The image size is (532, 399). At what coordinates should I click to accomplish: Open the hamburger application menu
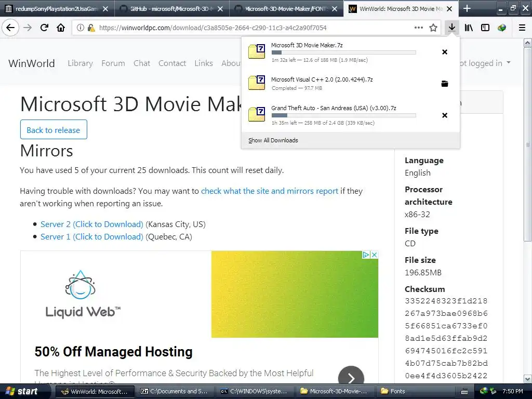522,28
